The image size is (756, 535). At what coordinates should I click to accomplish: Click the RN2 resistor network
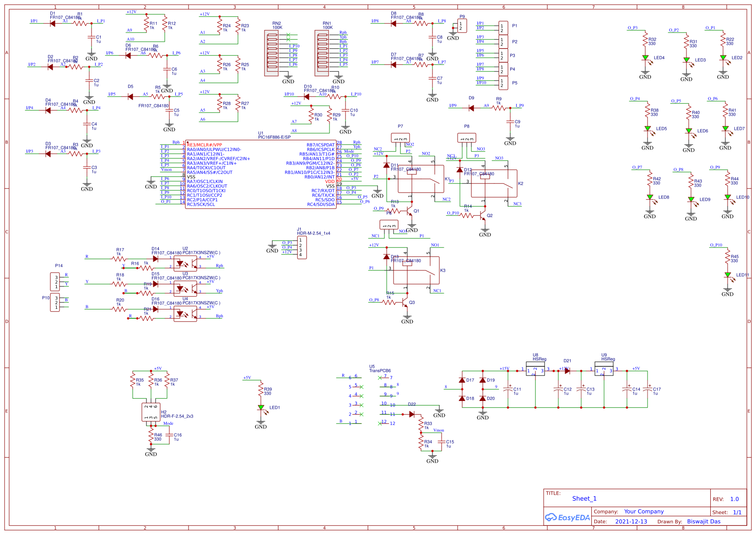271,53
